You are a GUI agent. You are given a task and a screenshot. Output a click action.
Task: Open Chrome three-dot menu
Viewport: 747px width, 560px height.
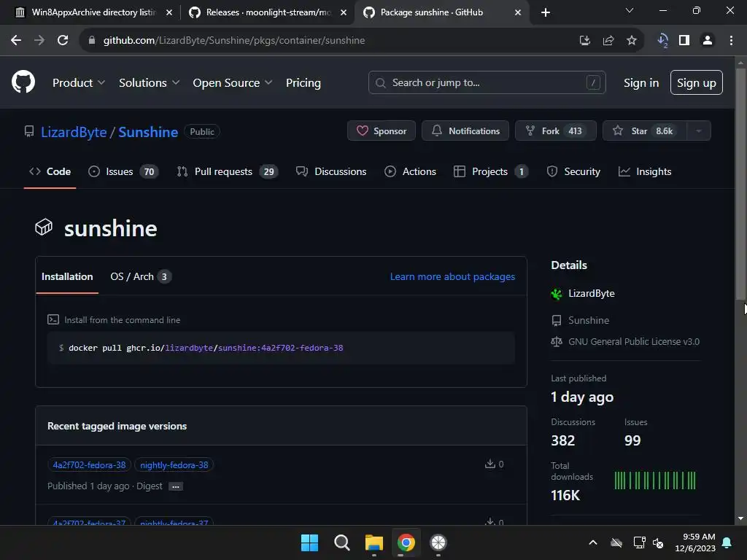click(x=731, y=41)
